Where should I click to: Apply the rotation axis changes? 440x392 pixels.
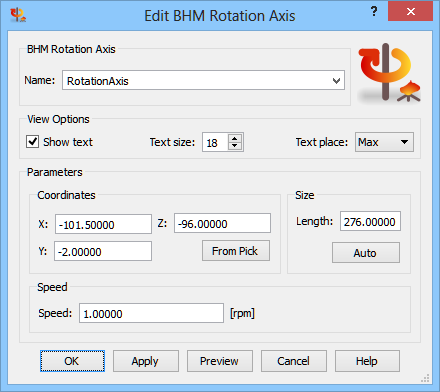(146, 361)
